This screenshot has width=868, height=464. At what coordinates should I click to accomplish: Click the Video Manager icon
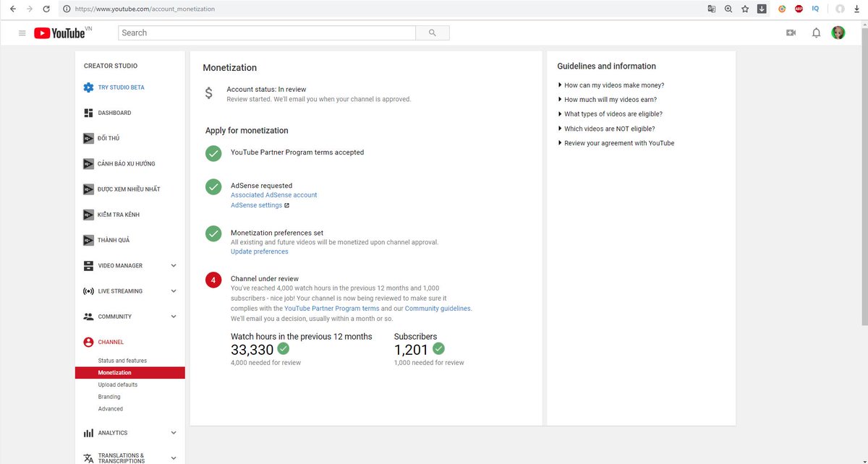point(88,266)
